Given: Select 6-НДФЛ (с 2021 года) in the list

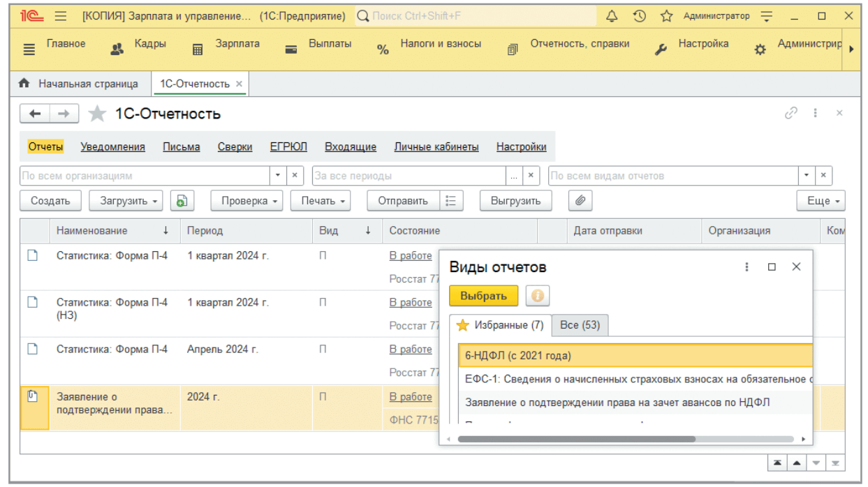Looking at the screenshot, I should [635, 356].
